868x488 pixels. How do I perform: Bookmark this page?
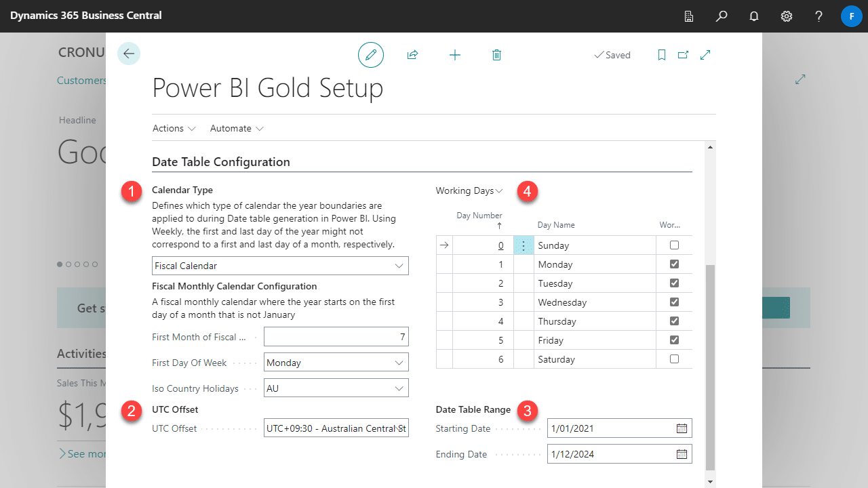pos(662,55)
